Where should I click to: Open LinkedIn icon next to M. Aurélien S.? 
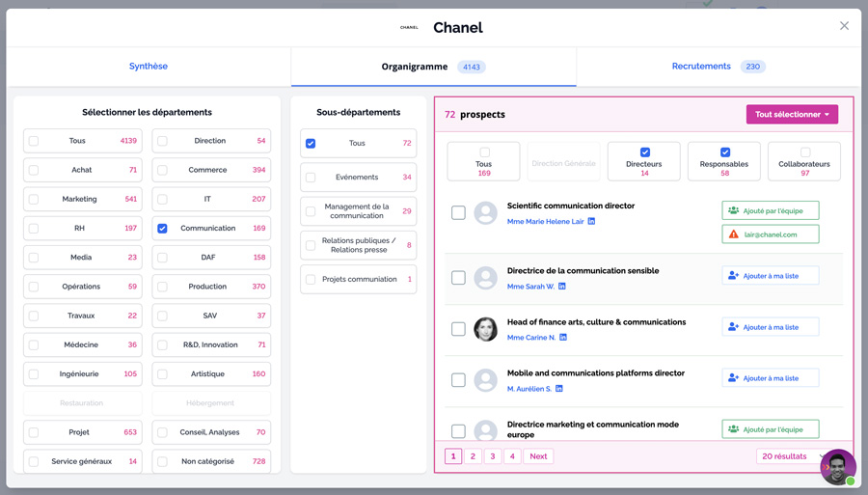click(x=559, y=389)
